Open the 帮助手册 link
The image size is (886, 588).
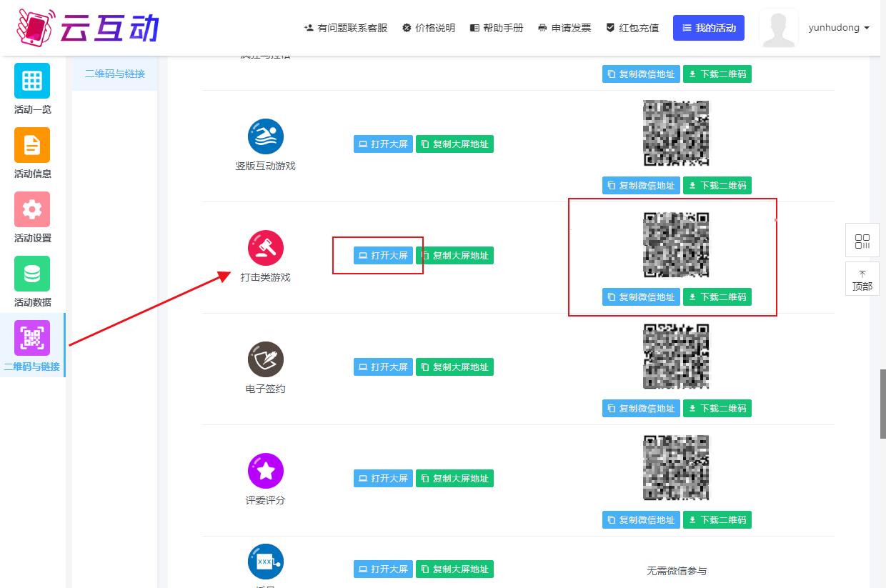[x=497, y=28]
